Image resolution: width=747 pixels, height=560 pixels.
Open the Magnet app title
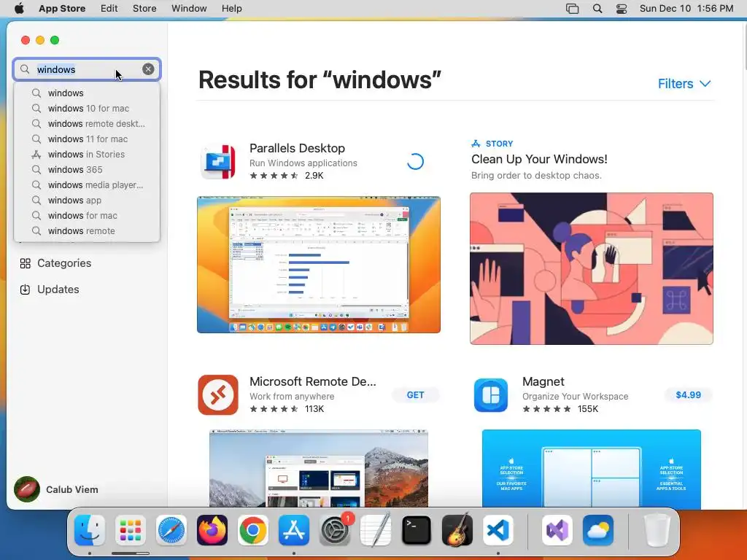tap(543, 381)
